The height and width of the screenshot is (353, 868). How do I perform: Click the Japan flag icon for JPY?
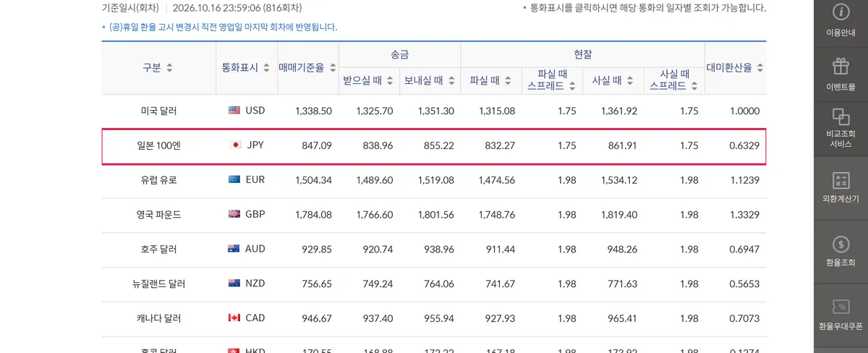click(x=235, y=145)
